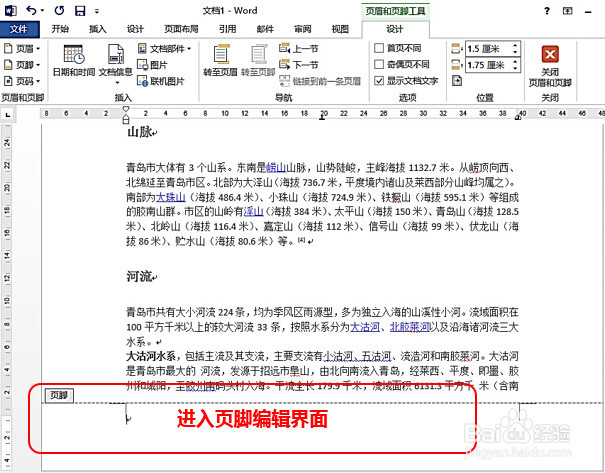The height and width of the screenshot is (473, 605).
Task: Click the tab selector at ruler corner
Action: pyautogui.click(x=8, y=114)
